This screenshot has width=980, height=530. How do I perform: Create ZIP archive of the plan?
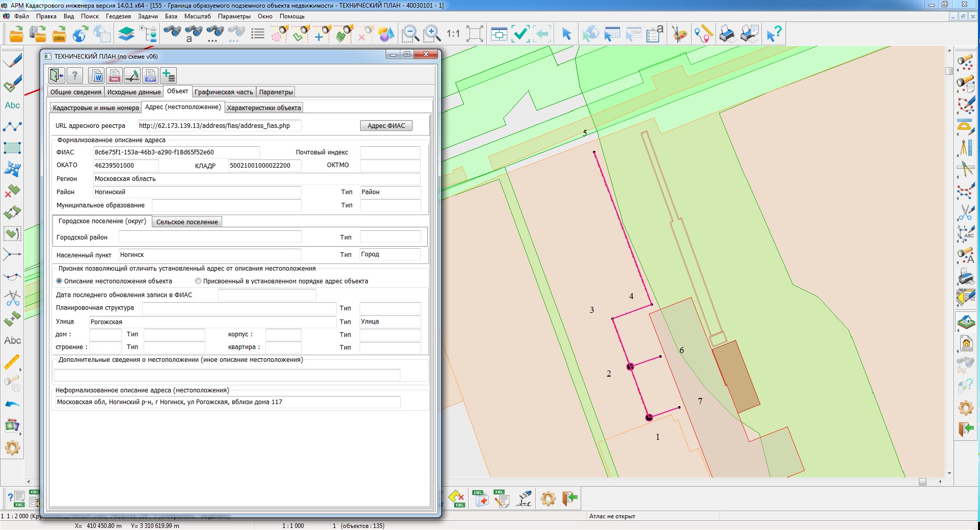tap(150, 76)
